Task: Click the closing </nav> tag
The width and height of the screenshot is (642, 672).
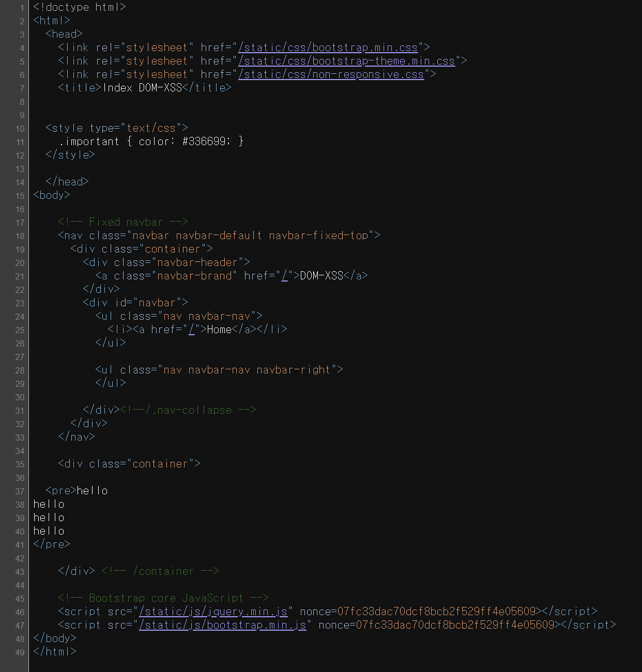Action: tap(77, 437)
